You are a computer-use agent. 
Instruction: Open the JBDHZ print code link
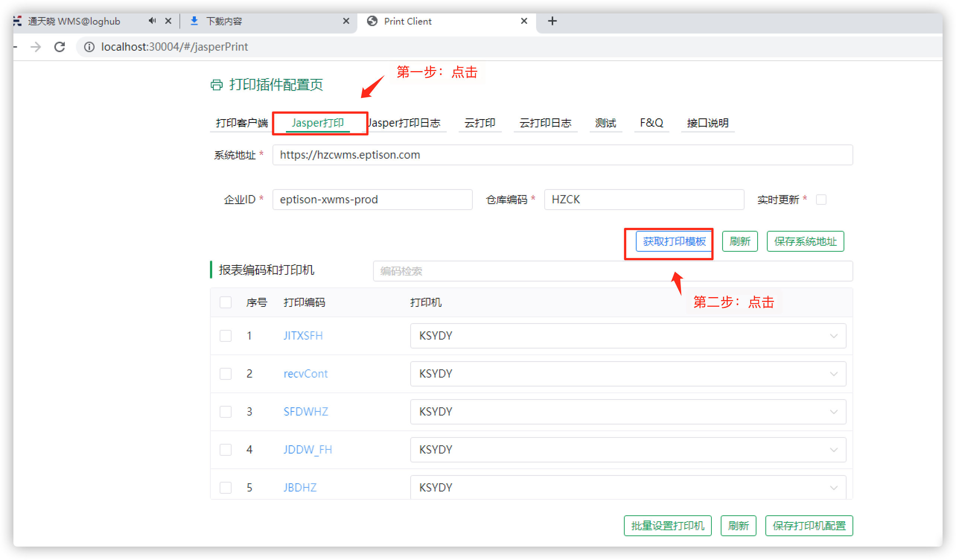tap(300, 487)
